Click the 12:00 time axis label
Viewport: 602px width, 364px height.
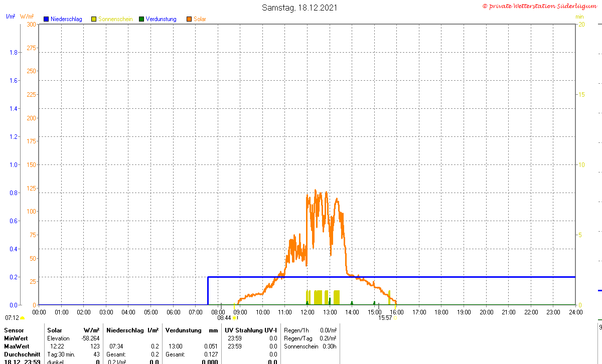pyautogui.click(x=307, y=312)
